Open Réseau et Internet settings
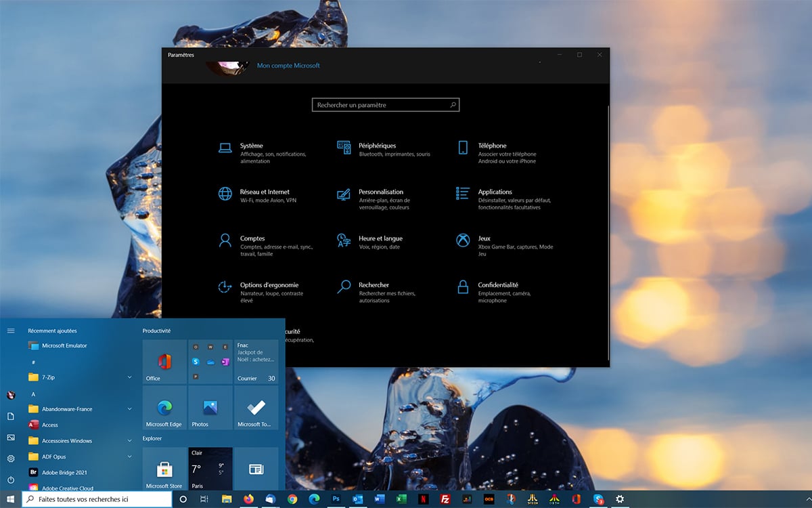The height and width of the screenshot is (508, 812). click(257, 196)
